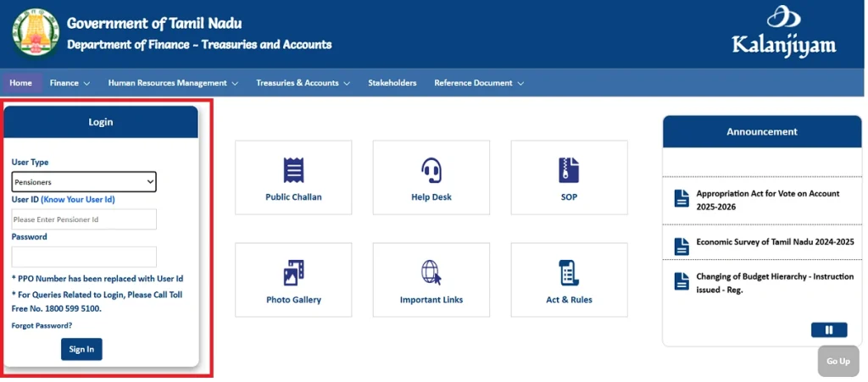Click the Forgot Password link
868x382 pixels.
[42, 325]
